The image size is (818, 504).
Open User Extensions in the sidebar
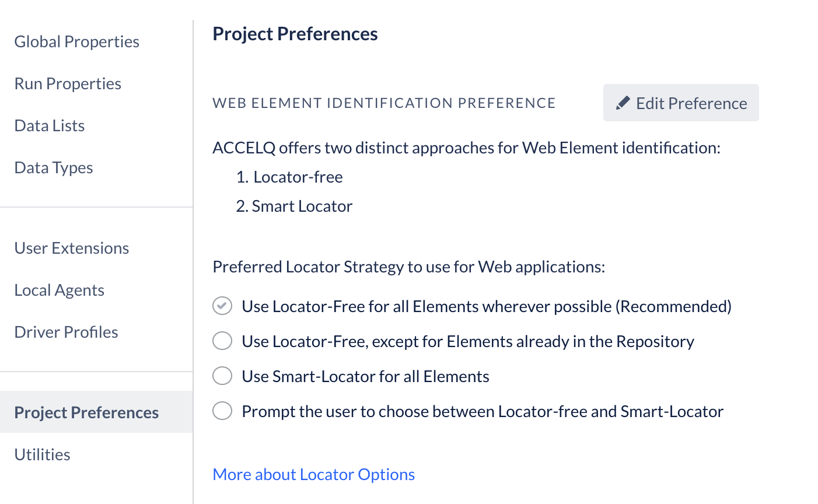click(x=72, y=248)
